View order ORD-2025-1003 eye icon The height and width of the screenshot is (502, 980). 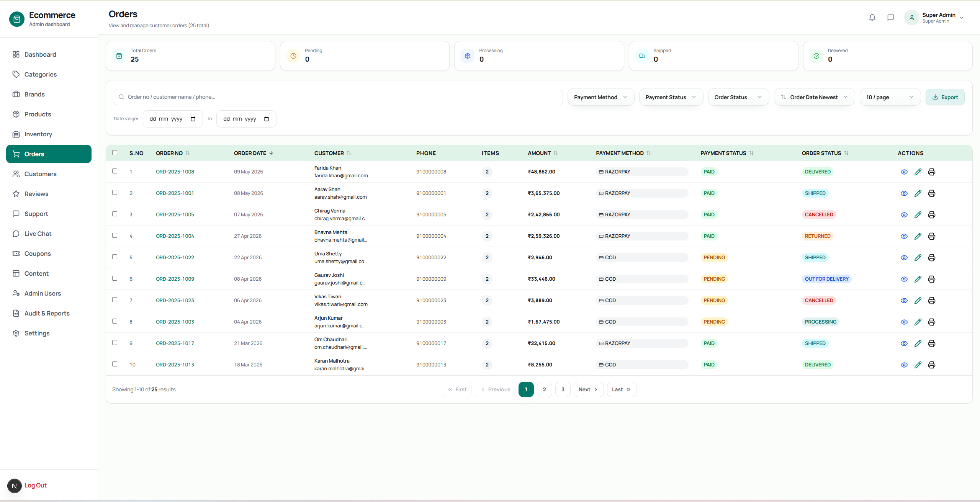pos(904,322)
